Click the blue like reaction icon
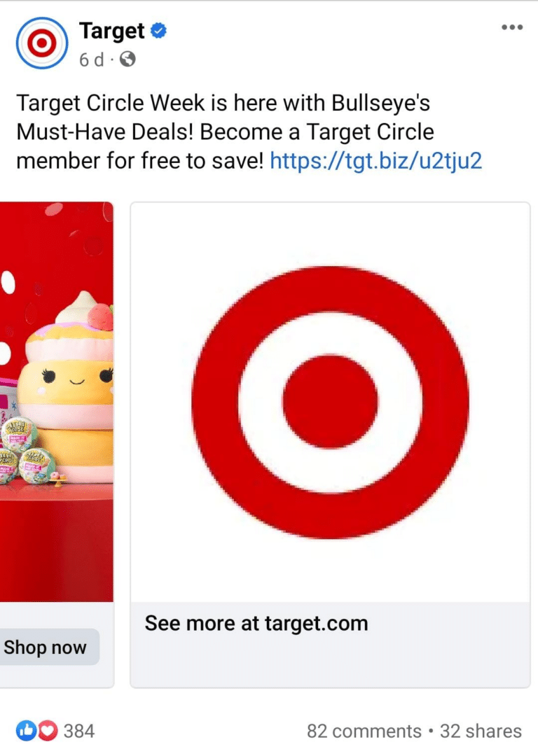 click(x=26, y=730)
